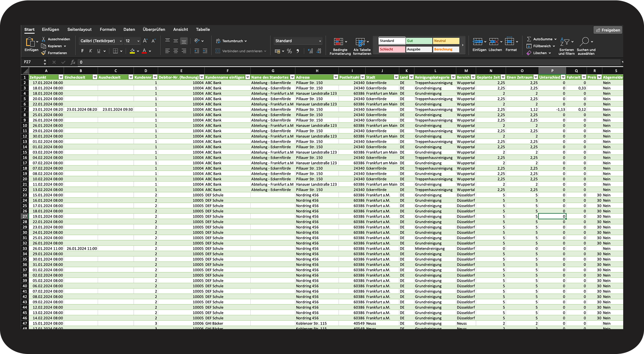The width and height of the screenshot is (644, 354).
Task: Open Sortieren und filtern
Action: point(566,42)
